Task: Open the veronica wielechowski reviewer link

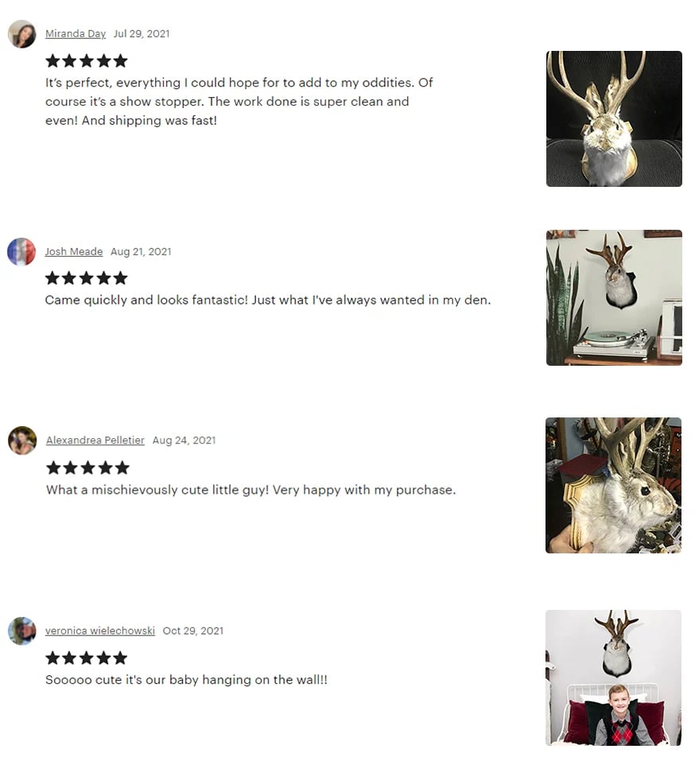Action: click(100, 631)
